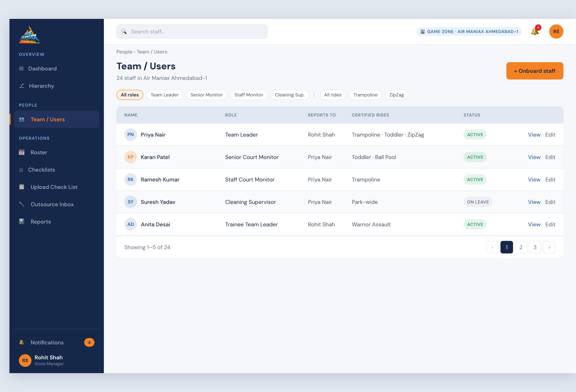Filter by Cleaning Sup. role
This screenshot has height=392, width=576.
290,95
